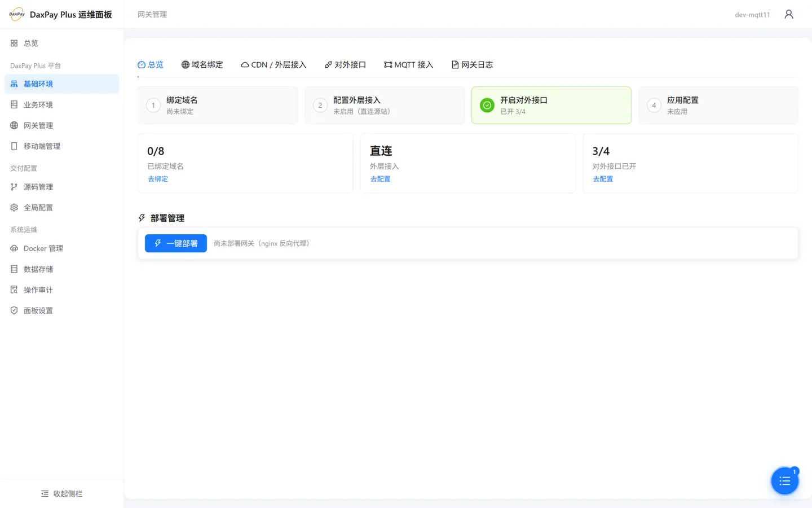Open the floating task list button
Image resolution: width=812 pixels, height=508 pixels.
785,481
